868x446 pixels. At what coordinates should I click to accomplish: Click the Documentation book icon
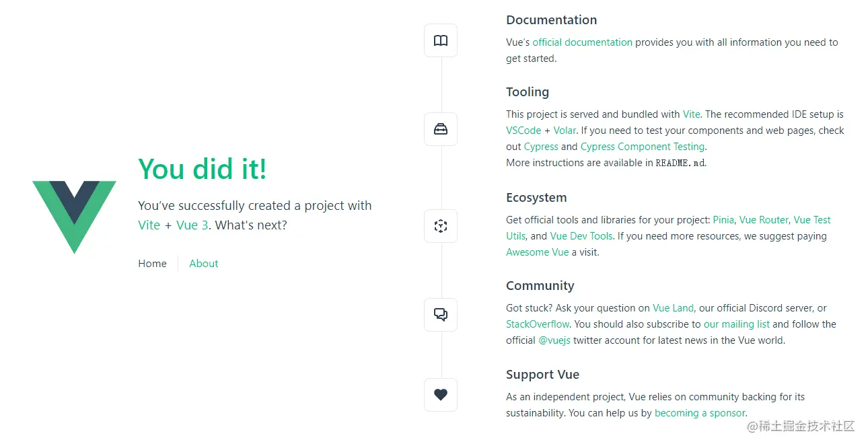(441, 41)
